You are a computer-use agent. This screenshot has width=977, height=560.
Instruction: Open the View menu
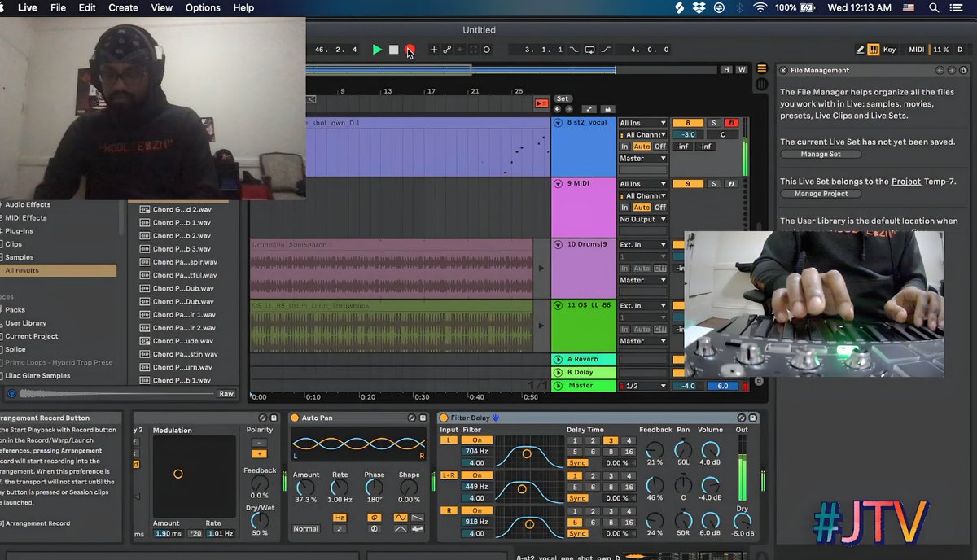[x=162, y=7]
